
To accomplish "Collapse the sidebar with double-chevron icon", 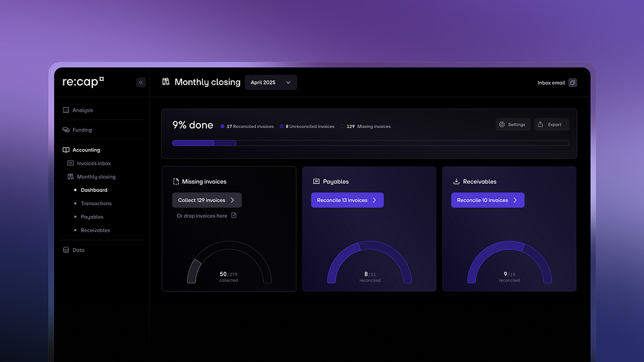I will pos(141,83).
